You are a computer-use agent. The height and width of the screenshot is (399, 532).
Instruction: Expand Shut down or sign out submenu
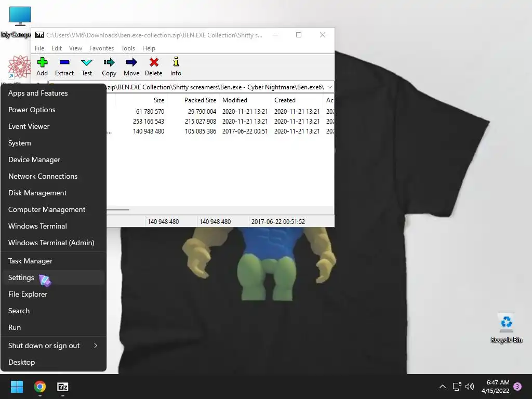click(54, 345)
